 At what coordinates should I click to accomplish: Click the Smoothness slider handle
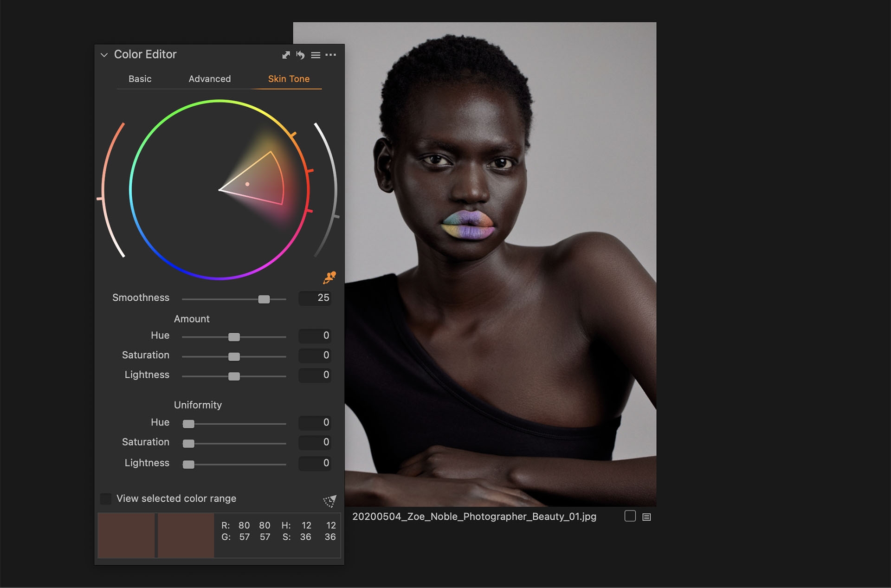[264, 299]
